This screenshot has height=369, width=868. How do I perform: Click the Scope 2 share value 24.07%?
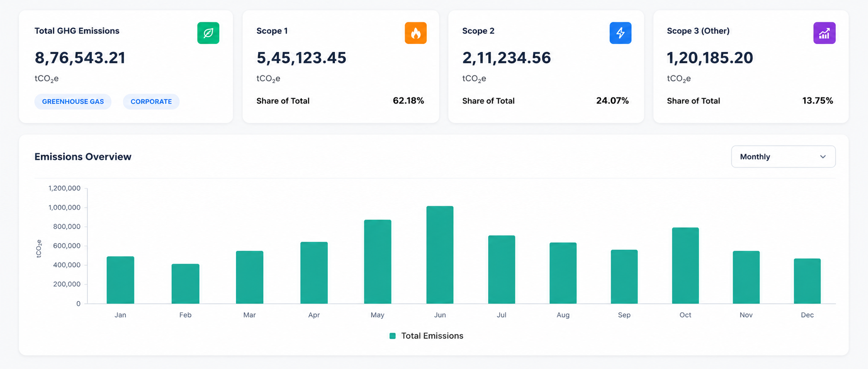point(613,101)
